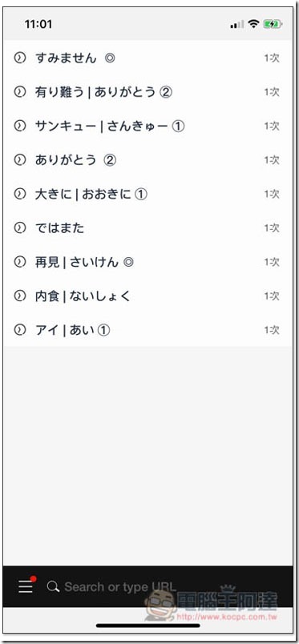Screen dimensions: 299x644
Task: Tap the 1次 count next to 再見
Action: coord(272,262)
